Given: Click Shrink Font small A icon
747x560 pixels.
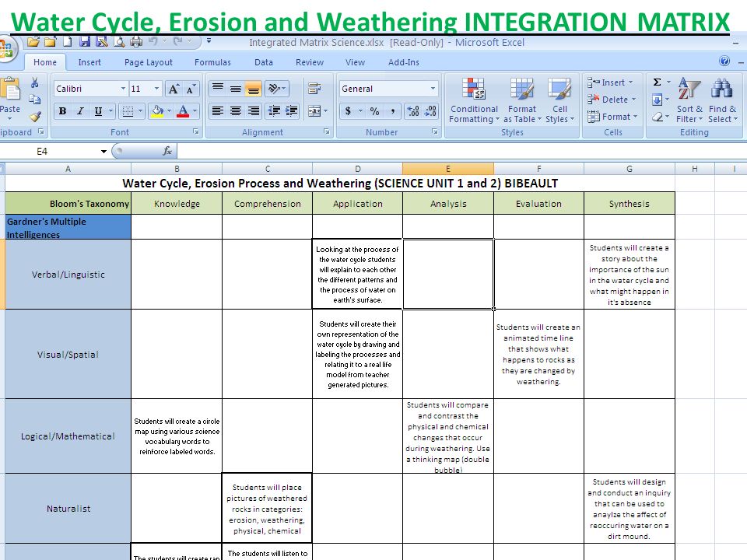Looking at the screenshot, I should tap(191, 89).
